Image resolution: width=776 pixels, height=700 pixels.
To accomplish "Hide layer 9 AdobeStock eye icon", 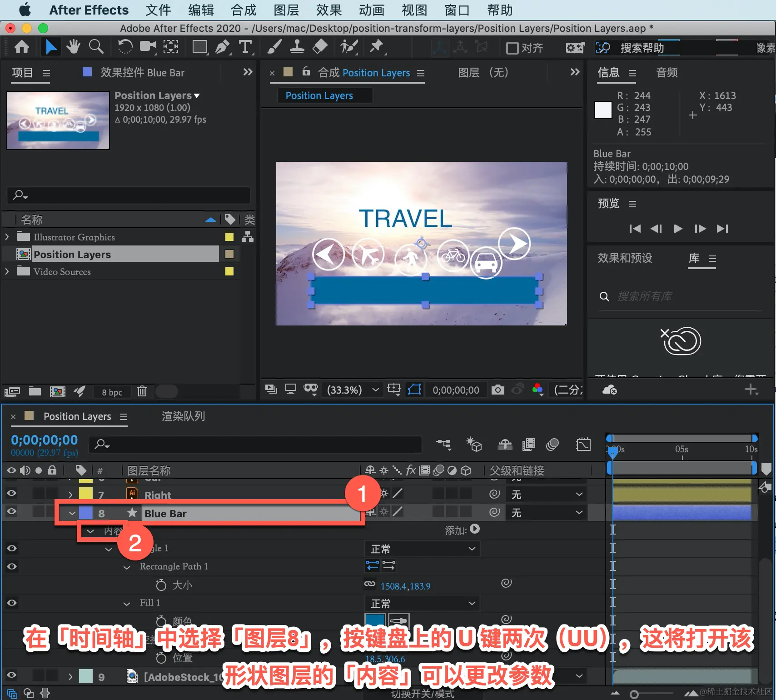I will pyautogui.click(x=11, y=675).
